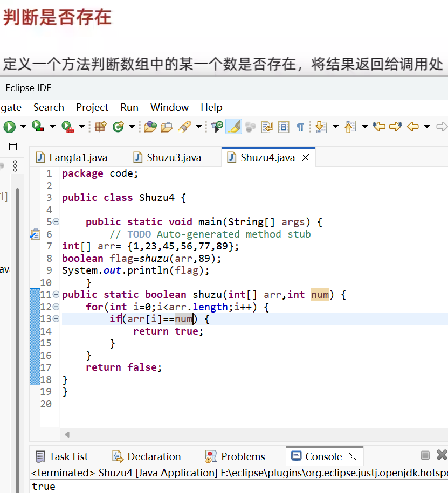Click the Next Annotation down-arrow icon

[321, 127]
